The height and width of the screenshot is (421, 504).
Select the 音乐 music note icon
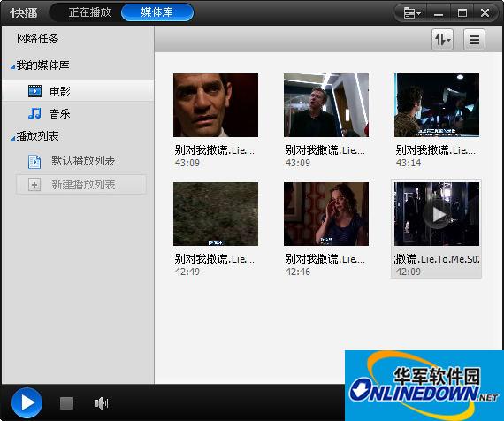point(34,113)
